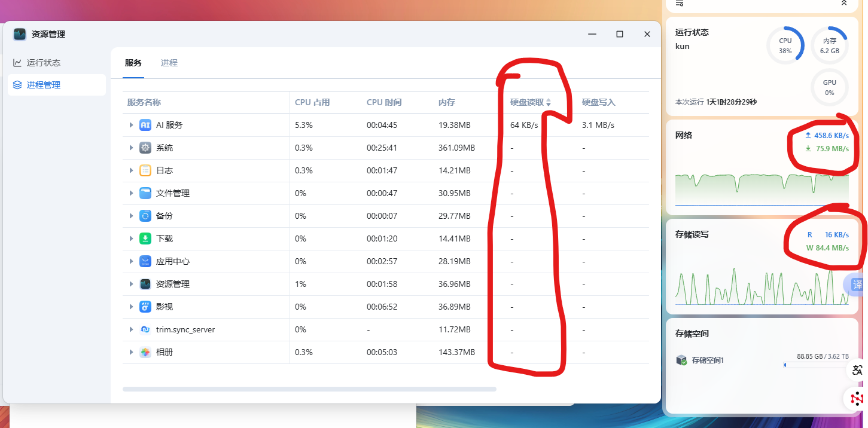Sort by 内存 column header
868x428 pixels.
(447, 102)
